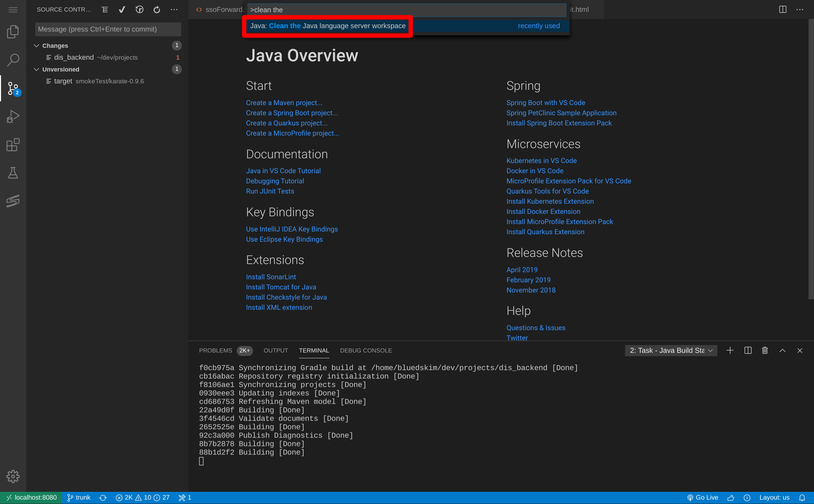Open the Search view in activity bar
Image resolution: width=814 pixels, height=504 pixels.
pyautogui.click(x=13, y=60)
